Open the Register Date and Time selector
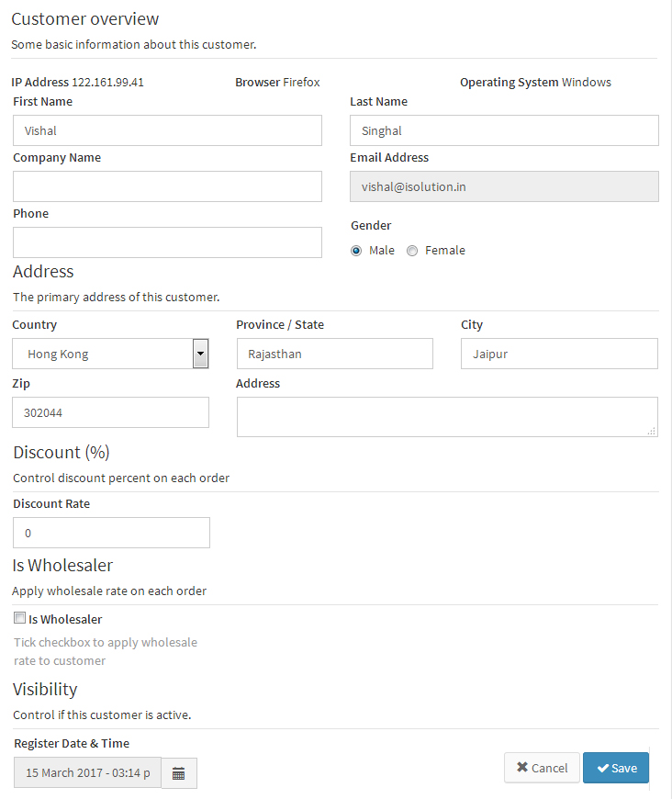The height and width of the screenshot is (799, 672). [87, 772]
